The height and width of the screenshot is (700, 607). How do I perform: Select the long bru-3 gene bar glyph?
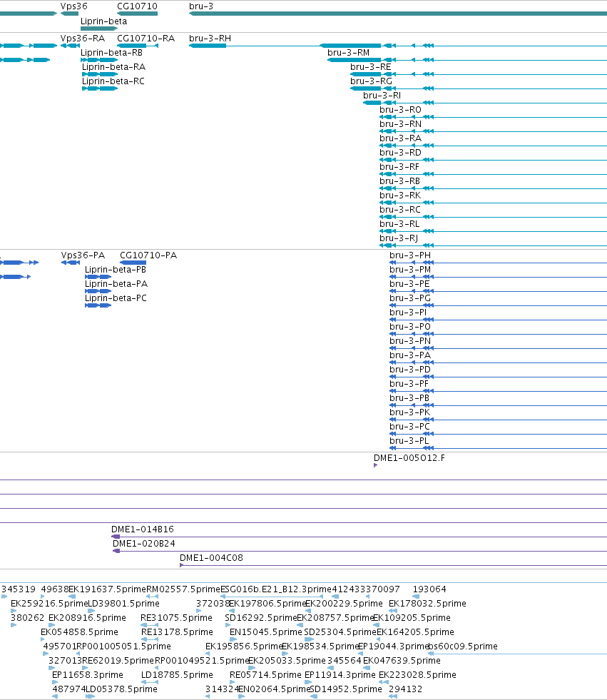point(398,14)
